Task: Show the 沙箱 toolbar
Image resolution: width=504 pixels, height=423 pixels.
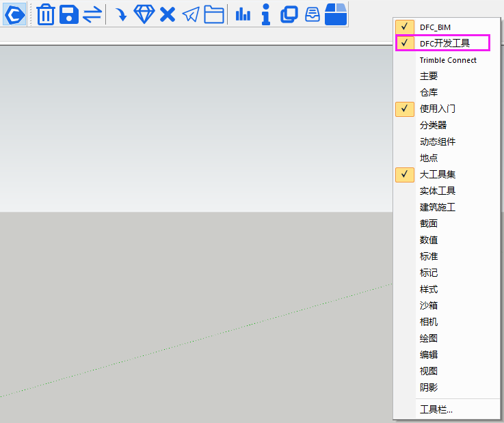Action: coord(429,305)
